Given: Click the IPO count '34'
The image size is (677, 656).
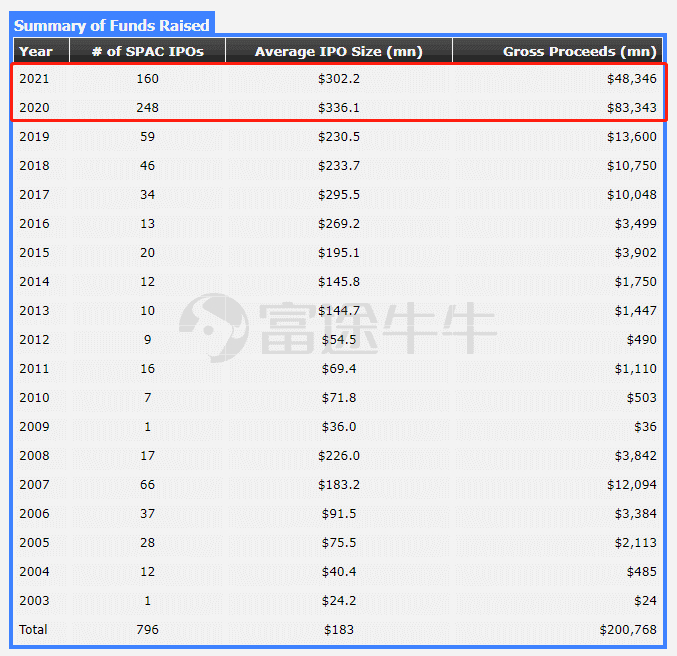Looking at the screenshot, I should (148, 194).
